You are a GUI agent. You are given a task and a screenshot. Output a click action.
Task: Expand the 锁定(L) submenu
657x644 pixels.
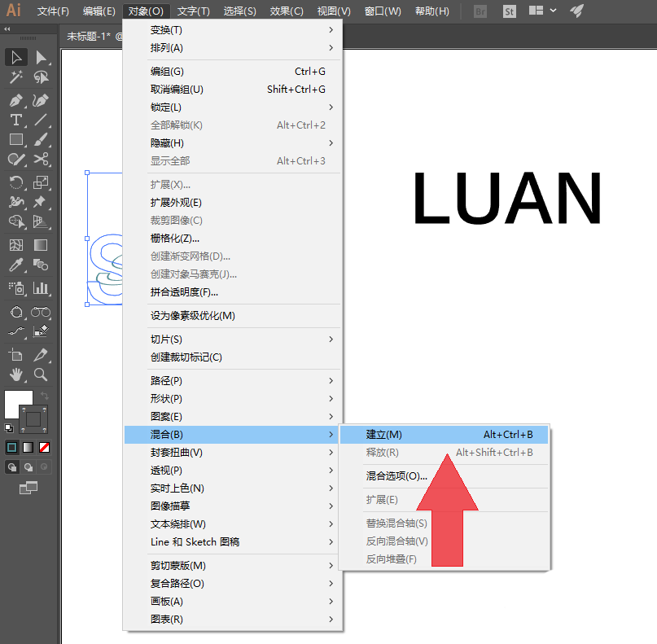click(234, 107)
